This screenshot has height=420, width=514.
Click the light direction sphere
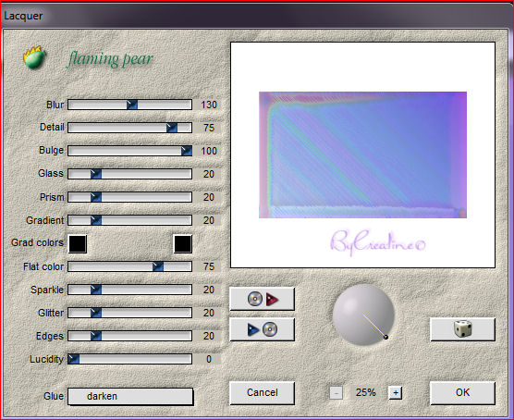tap(363, 315)
